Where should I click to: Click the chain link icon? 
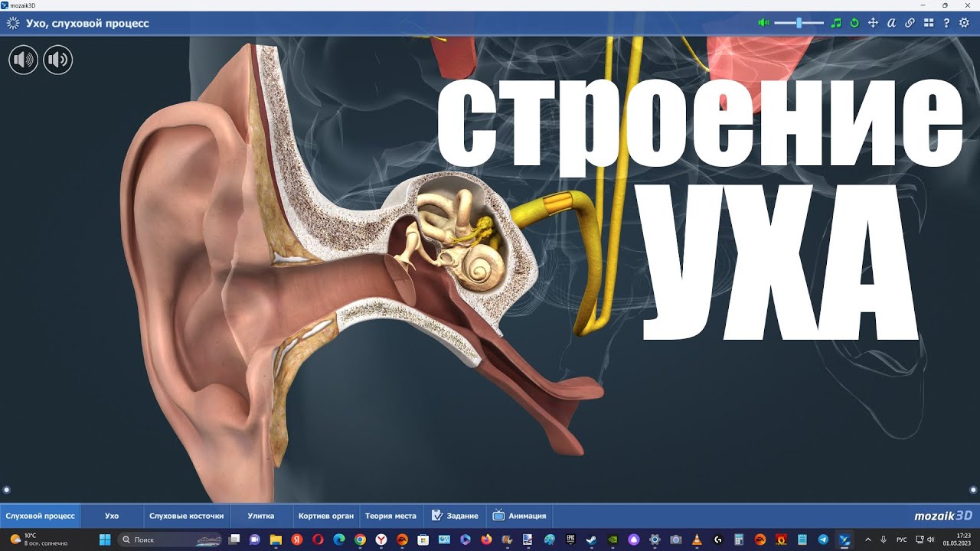(x=910, y=23)
